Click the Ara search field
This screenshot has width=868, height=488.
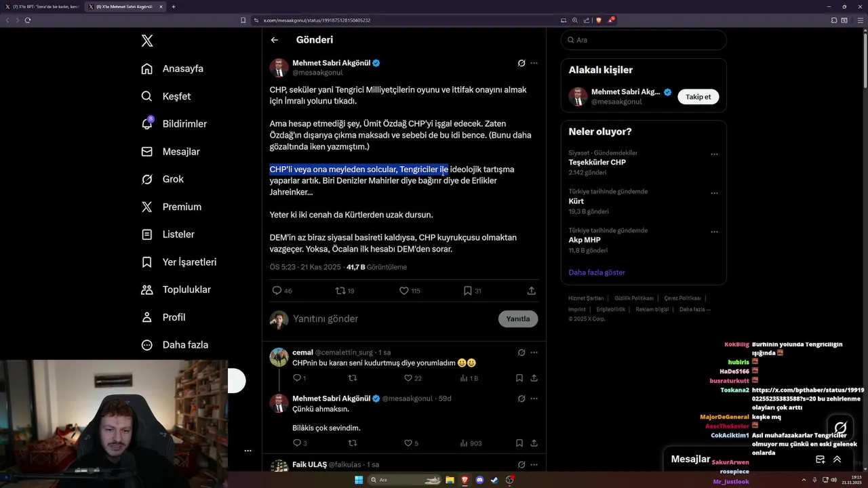tap(644, 40)
